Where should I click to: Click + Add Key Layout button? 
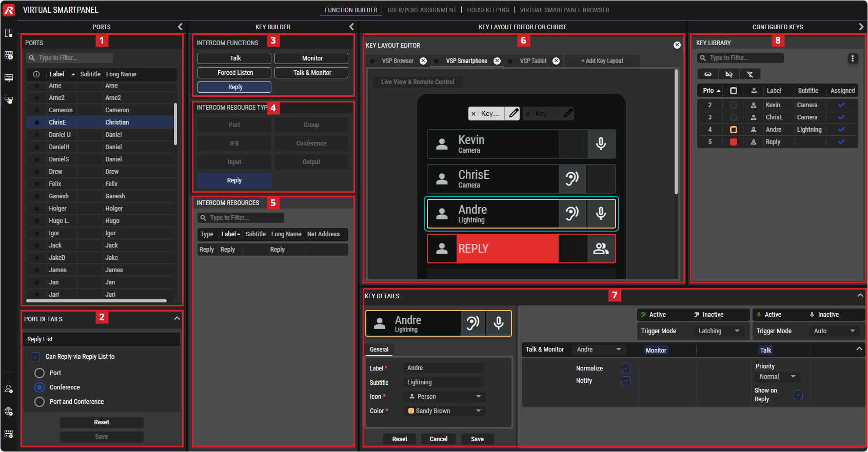(x=602, y=61)
